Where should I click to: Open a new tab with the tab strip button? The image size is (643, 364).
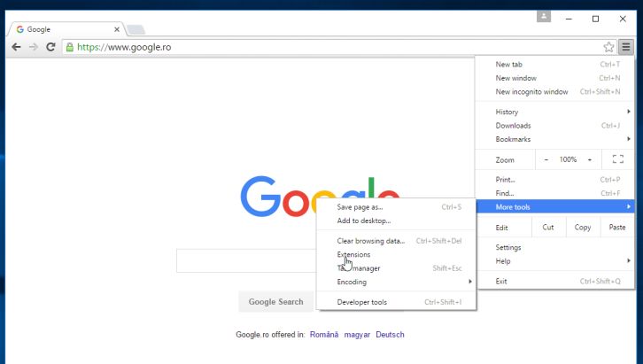136,29
